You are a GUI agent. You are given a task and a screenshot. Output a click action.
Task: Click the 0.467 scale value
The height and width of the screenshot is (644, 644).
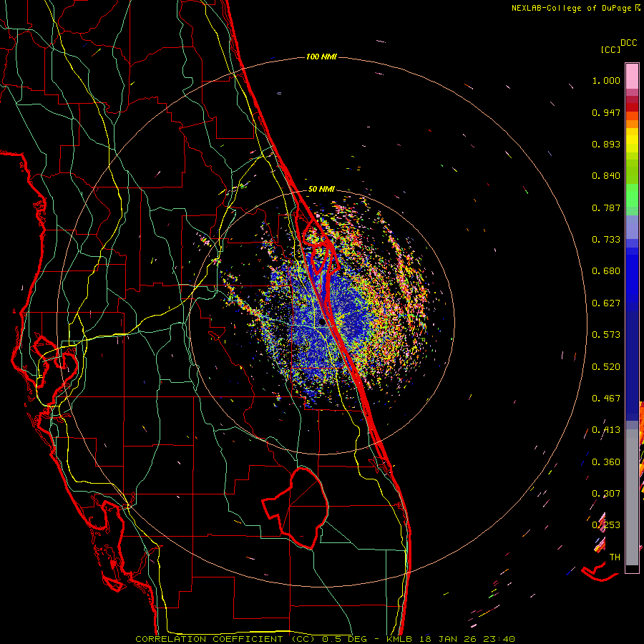click(x=606, y=399)
